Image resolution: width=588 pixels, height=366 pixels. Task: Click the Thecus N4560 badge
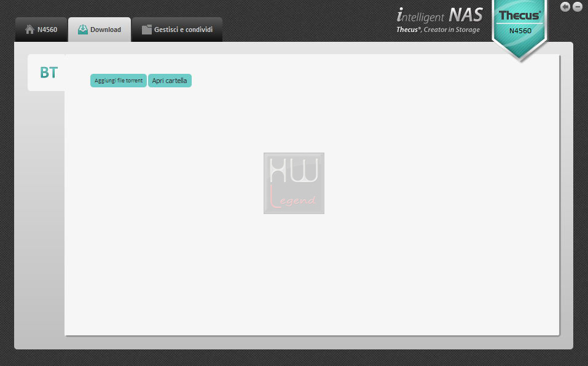click(520, 30)
